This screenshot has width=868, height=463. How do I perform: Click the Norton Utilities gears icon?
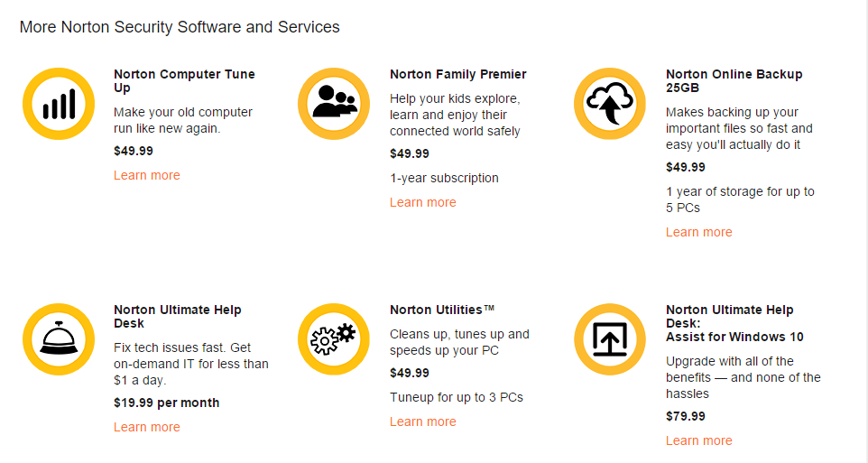[x=334, y=339]
